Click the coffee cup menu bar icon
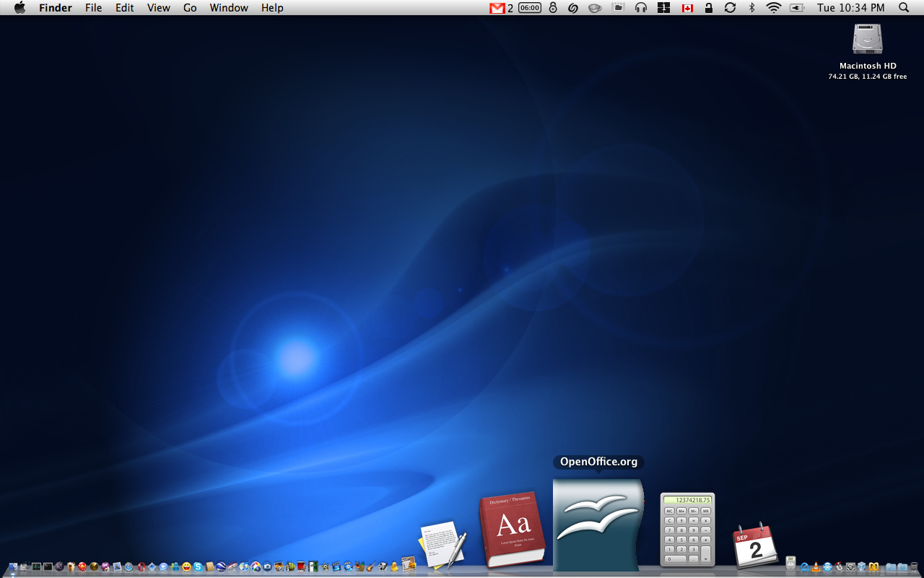 tap(595, 8)
